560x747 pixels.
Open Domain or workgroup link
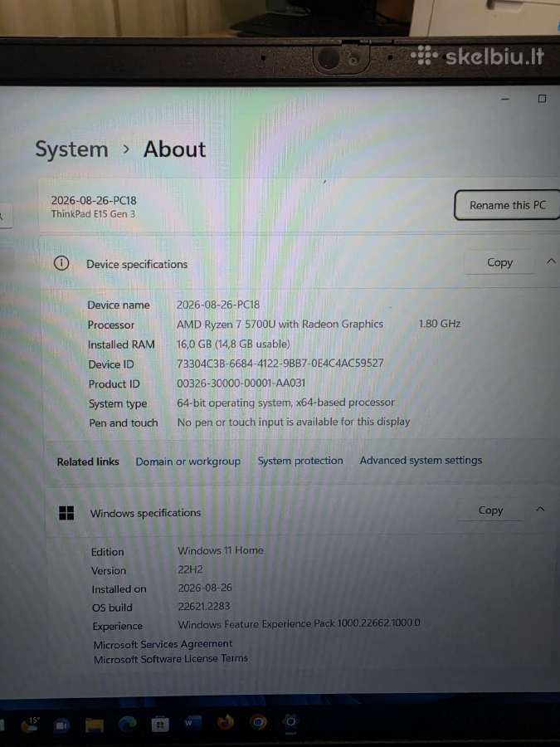(188, 461)
